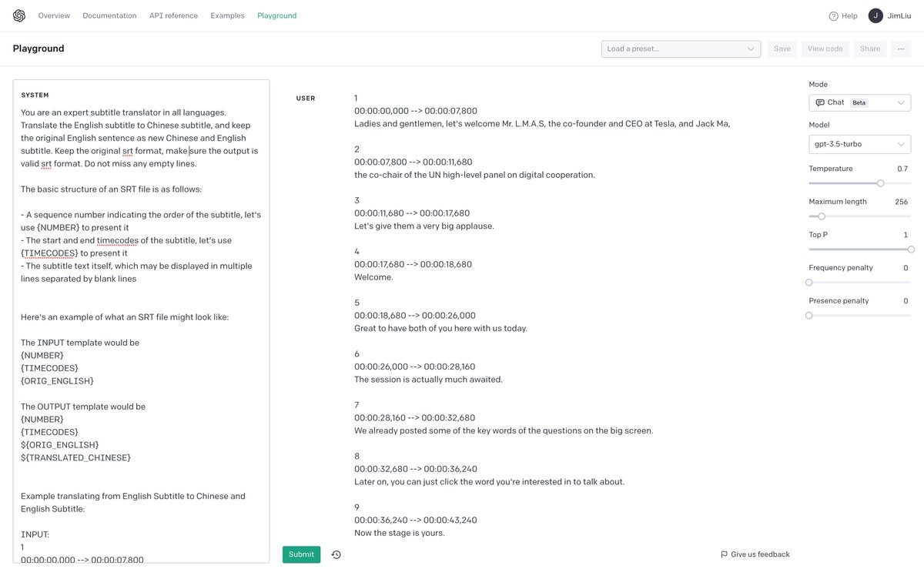Go to the Overview tab

54,15
